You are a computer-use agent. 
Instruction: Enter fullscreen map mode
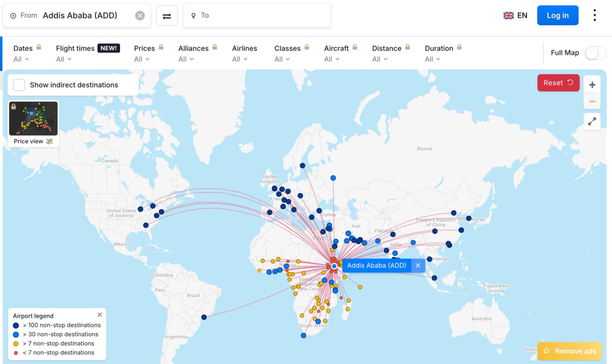coord(592,122)
